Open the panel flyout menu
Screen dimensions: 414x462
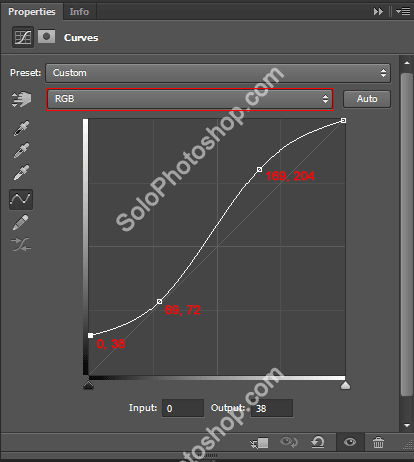403,12
